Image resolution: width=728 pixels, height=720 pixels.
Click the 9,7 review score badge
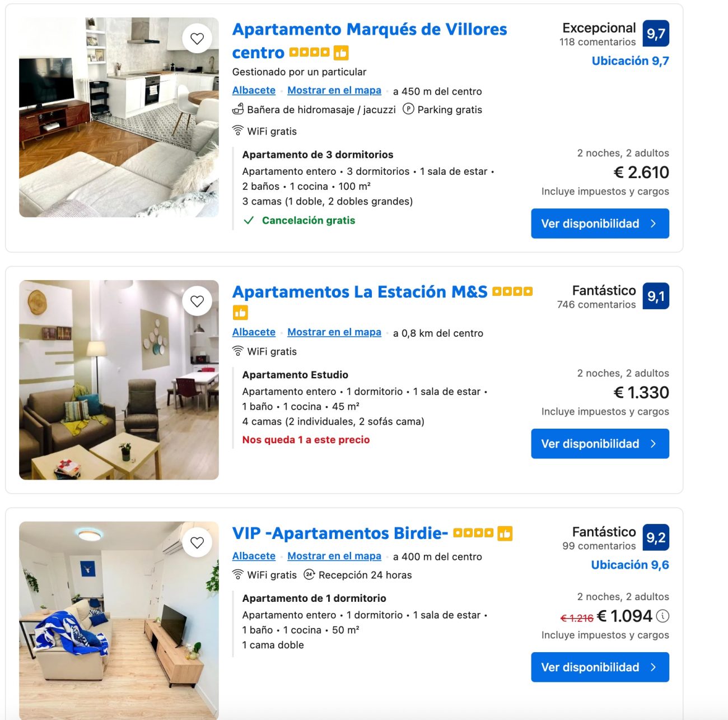pyautogui.click(x=656, y=34)
